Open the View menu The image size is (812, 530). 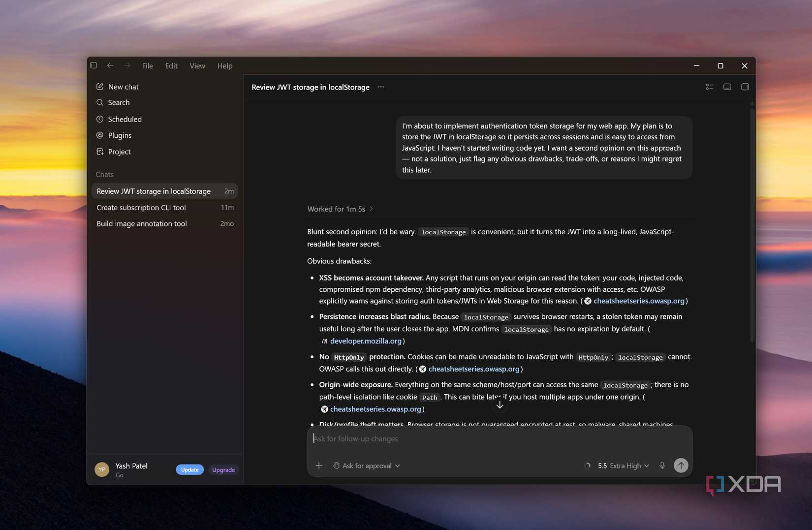click(197, 66)
